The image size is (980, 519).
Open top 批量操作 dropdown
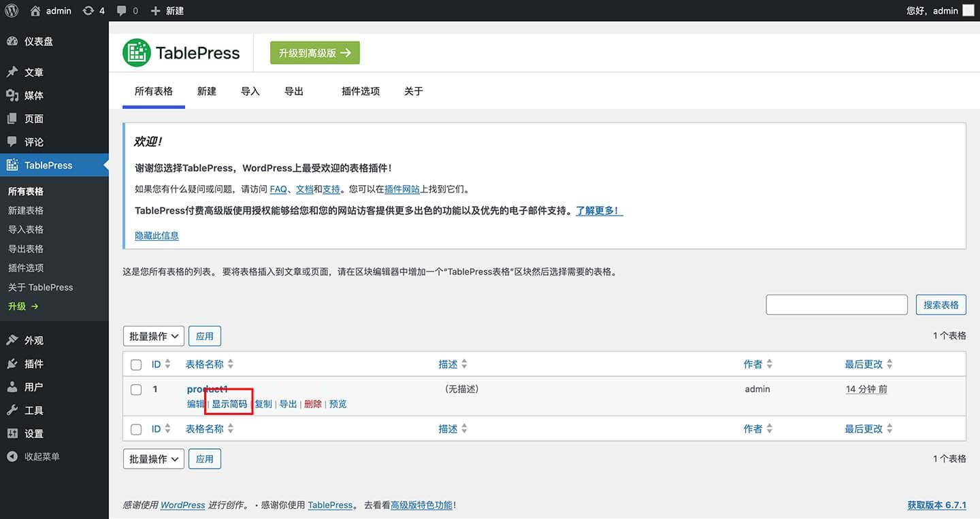coord(154,336)
